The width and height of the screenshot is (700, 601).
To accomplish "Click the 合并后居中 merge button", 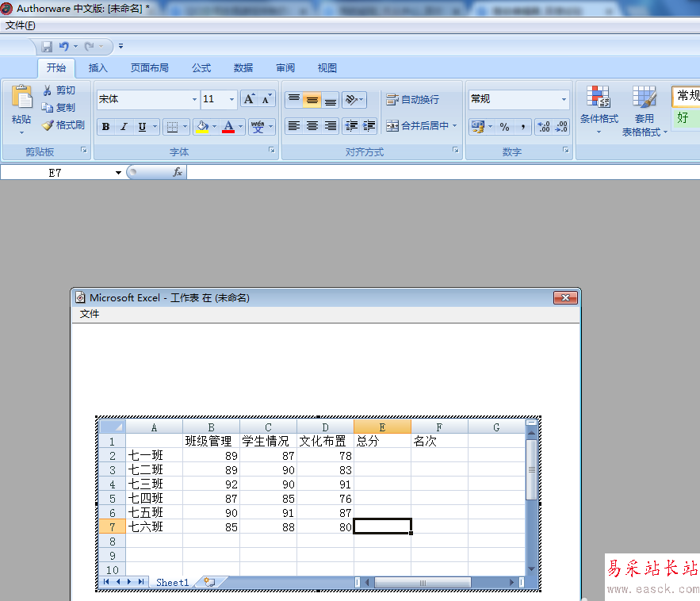I will coord(417,126).
